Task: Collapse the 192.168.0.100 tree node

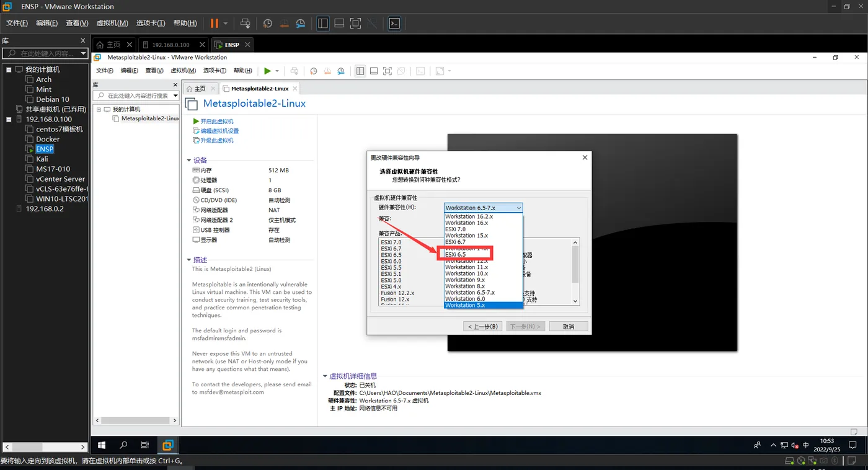Action: pos(9,119)
